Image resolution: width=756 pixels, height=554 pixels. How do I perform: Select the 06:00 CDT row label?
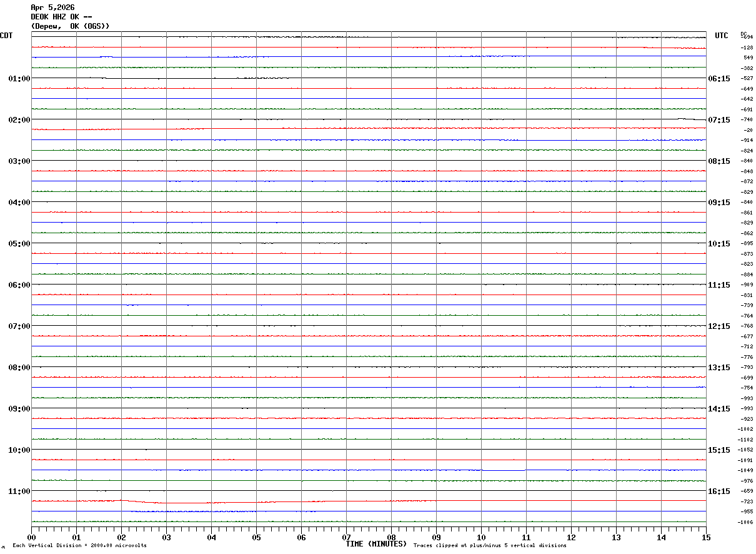click(x=19, y=285)
